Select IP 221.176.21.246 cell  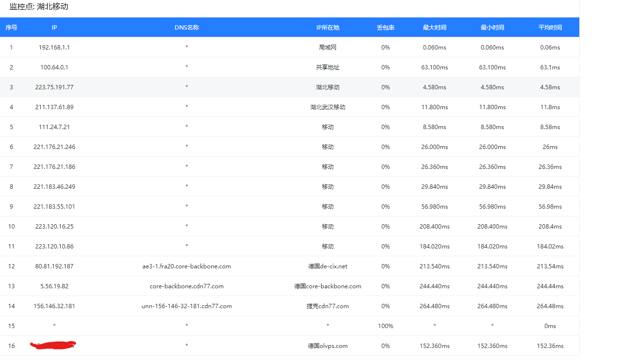click(x=54, y=147)
